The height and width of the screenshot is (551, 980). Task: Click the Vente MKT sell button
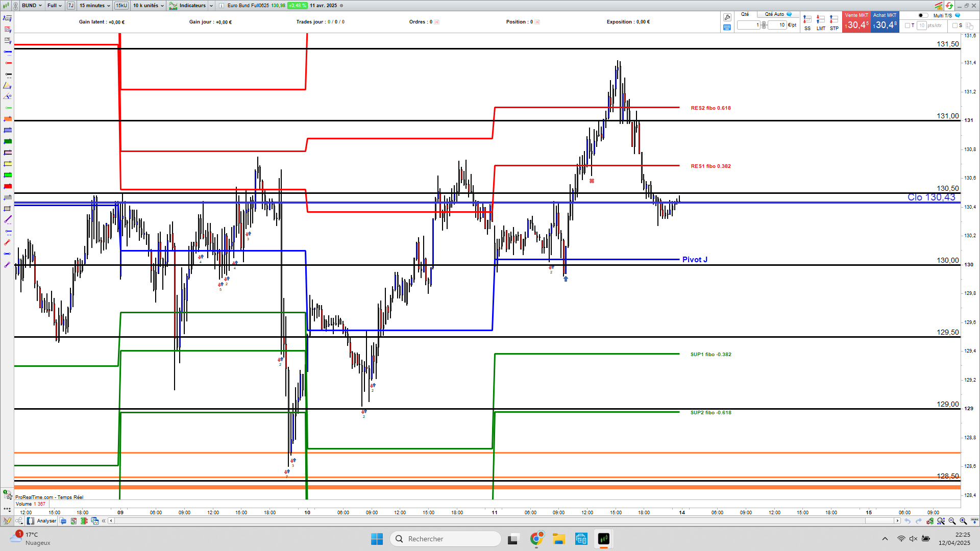click(856, 22)
